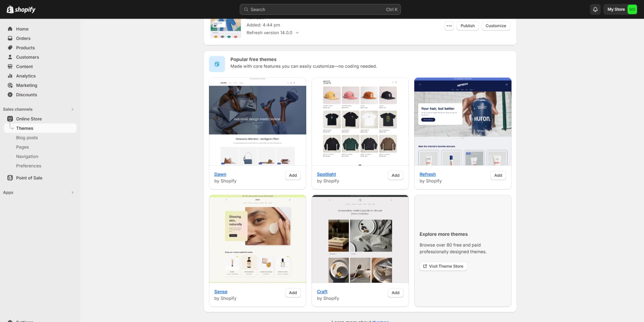Expand the Sales channels section
This screenshot has width=644, height=322.
pyautogui.click(x=72, y=109)
